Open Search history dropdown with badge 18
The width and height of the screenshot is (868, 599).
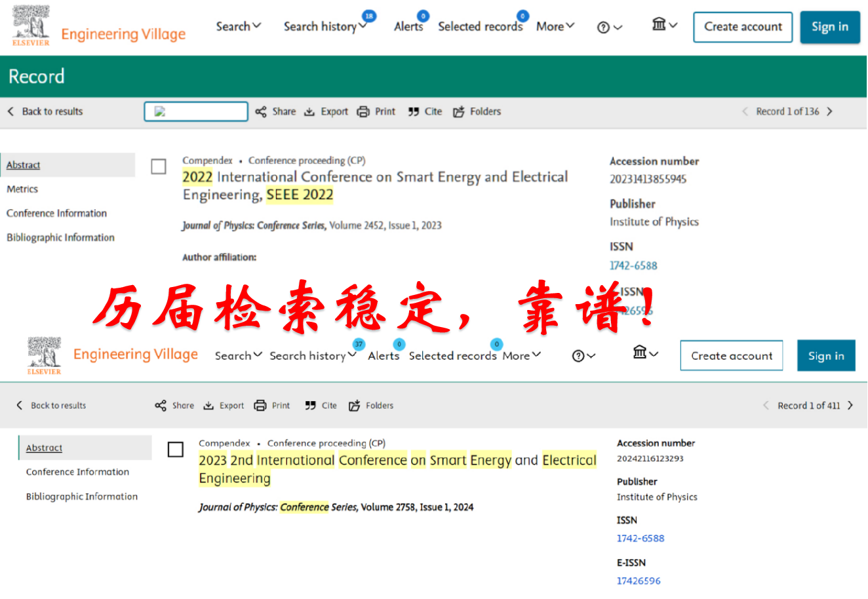tap(325, 26)
